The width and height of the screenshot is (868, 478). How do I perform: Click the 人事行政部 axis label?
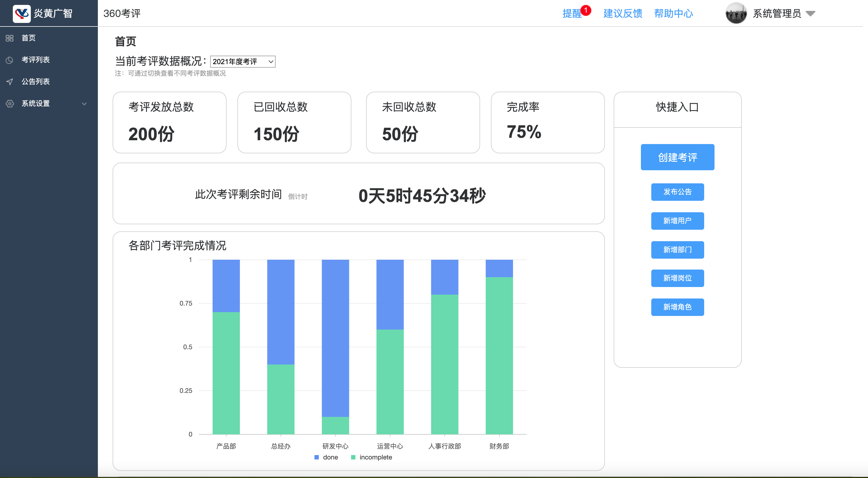tap(444, 446)
